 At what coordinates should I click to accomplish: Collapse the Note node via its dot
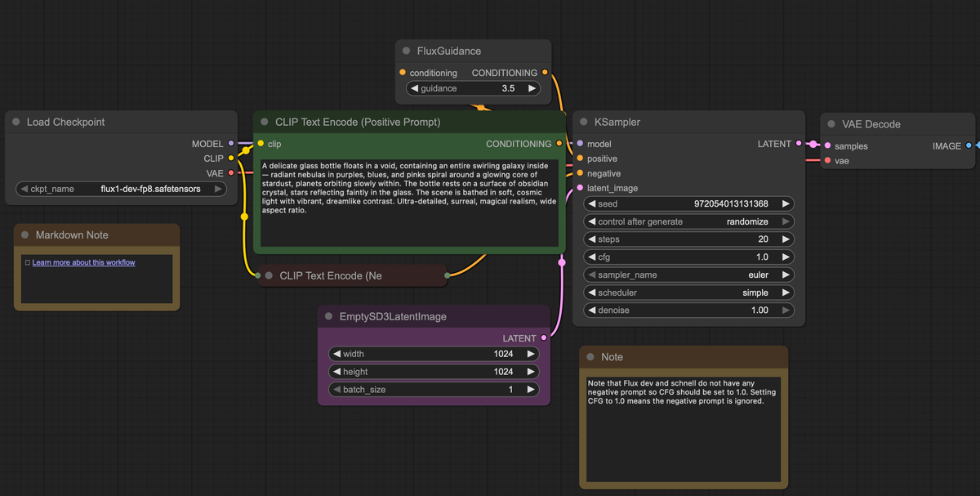590,357
